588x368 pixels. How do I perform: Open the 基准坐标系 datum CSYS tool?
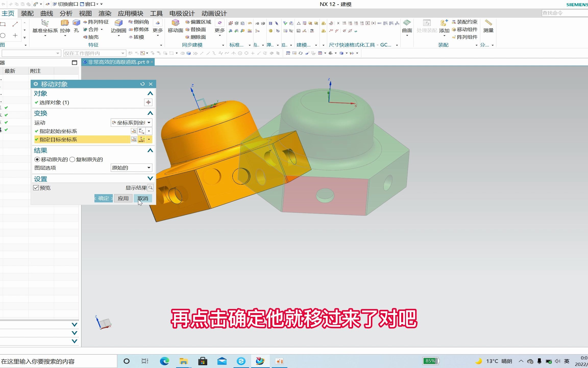click(x=45, y=28)
